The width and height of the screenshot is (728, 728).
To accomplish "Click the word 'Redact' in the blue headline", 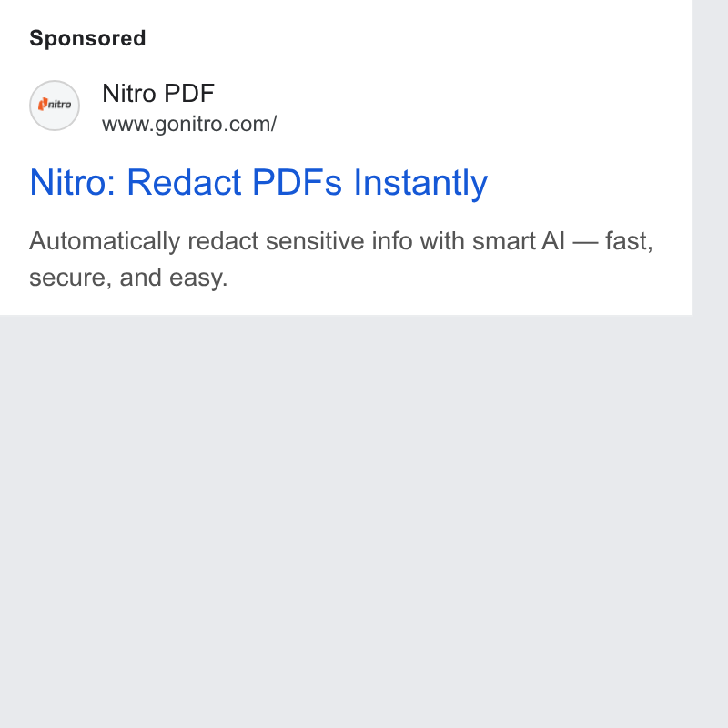I will [x=184, y=182].
